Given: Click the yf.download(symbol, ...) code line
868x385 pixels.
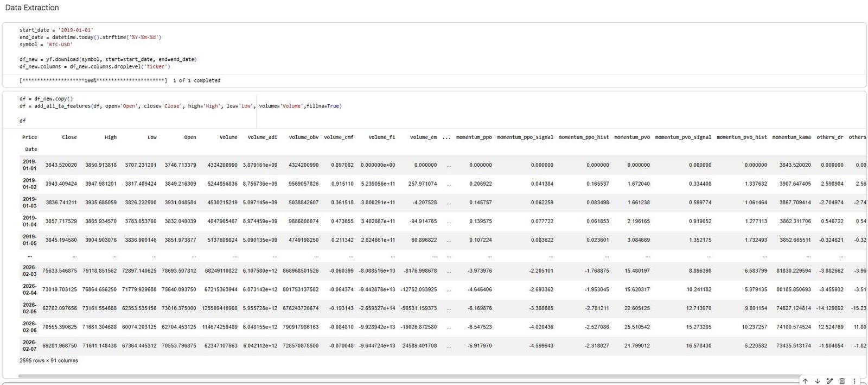Looking at the screenshot, I should 108,59.
